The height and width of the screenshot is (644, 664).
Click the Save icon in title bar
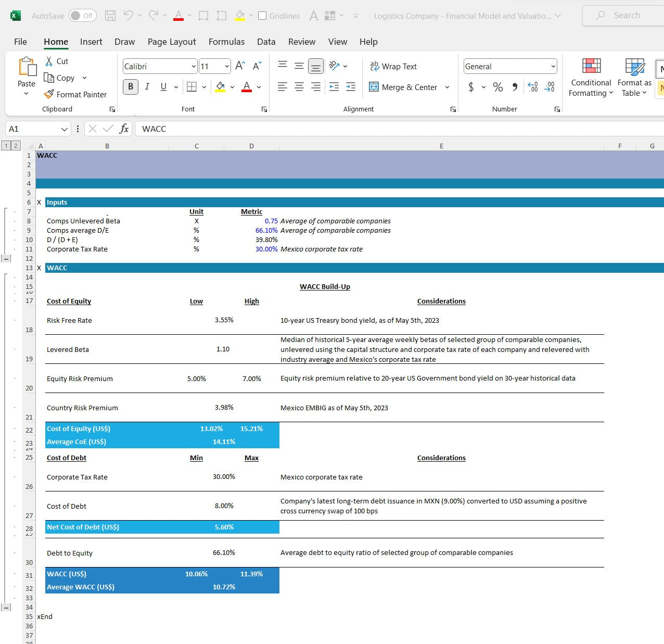coord(110,16)
